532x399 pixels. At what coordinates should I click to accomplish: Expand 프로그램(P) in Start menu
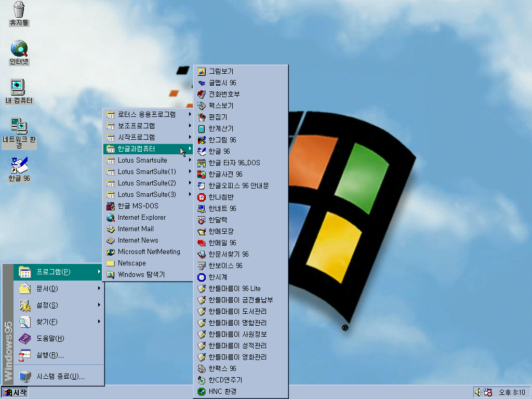click(x=58, y=272)
